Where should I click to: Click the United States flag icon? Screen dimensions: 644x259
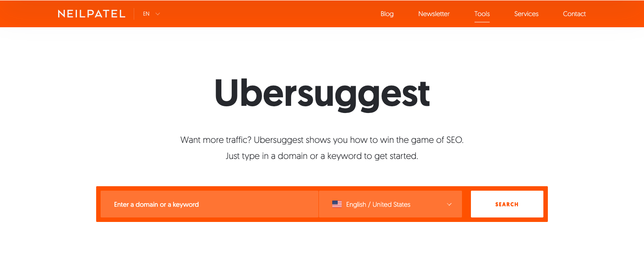coord(337,204)
